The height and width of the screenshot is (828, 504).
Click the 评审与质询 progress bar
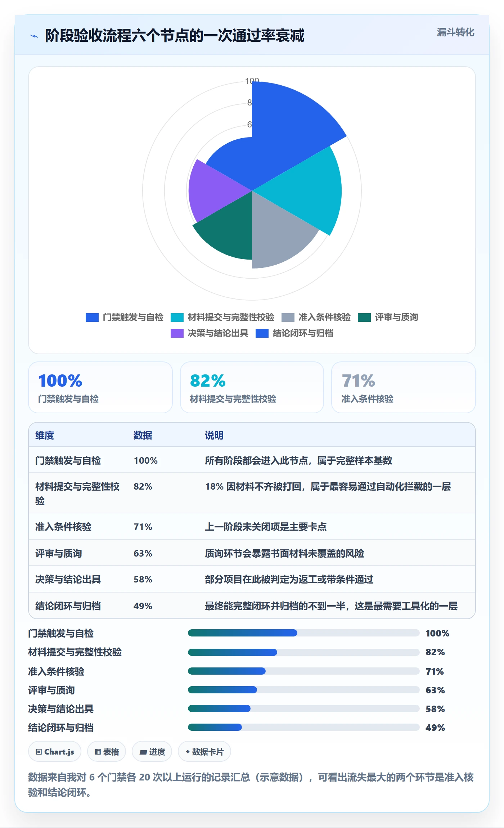coord(304,690)
